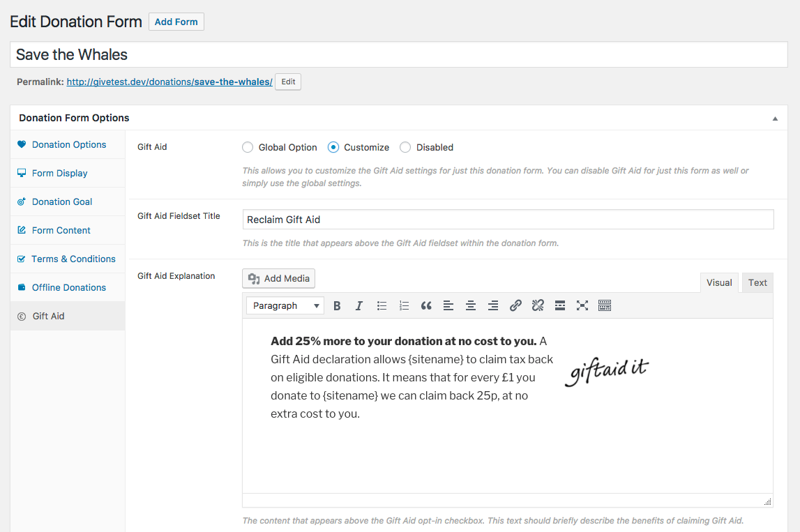Switch to the Text editor tab
The height and width of the screenshot is (532, 800).
pyautogui.click(x=757, y=282)
